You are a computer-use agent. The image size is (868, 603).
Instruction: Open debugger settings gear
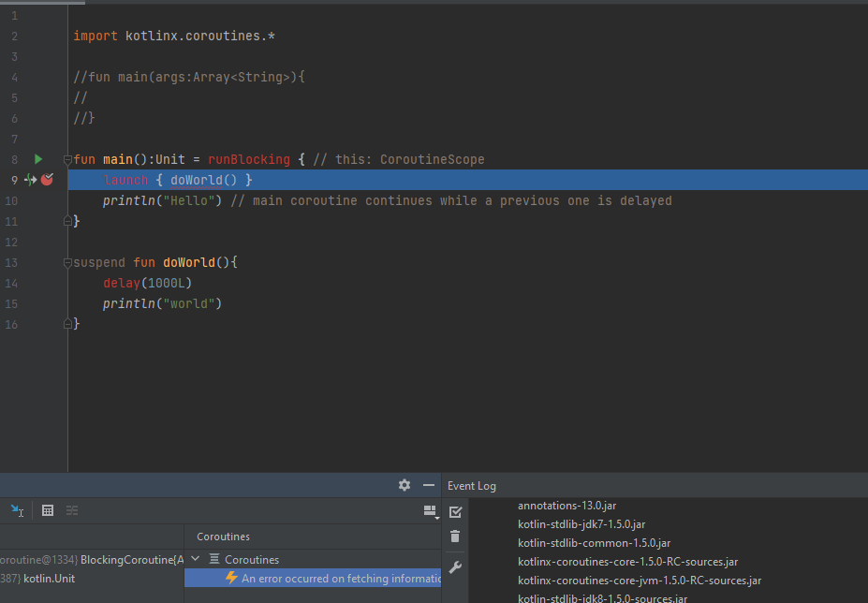[405, 485]
